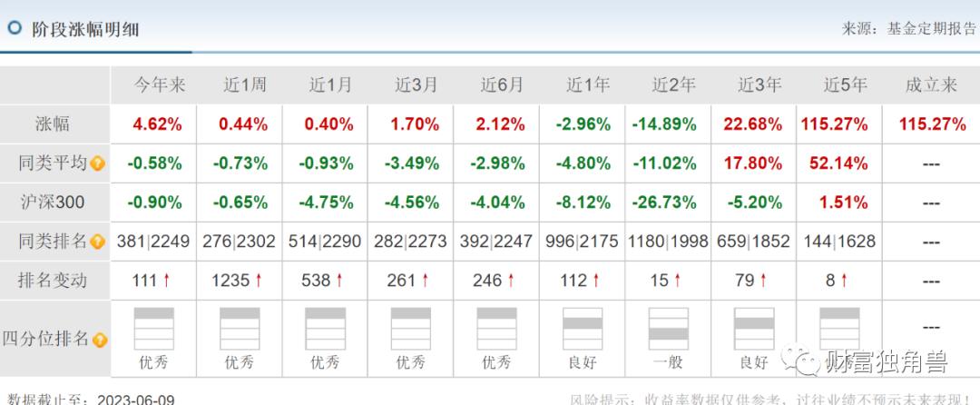Click the WeChat logo in the watermark
Viewport: 980px width, 405px height.
point(802,363)
